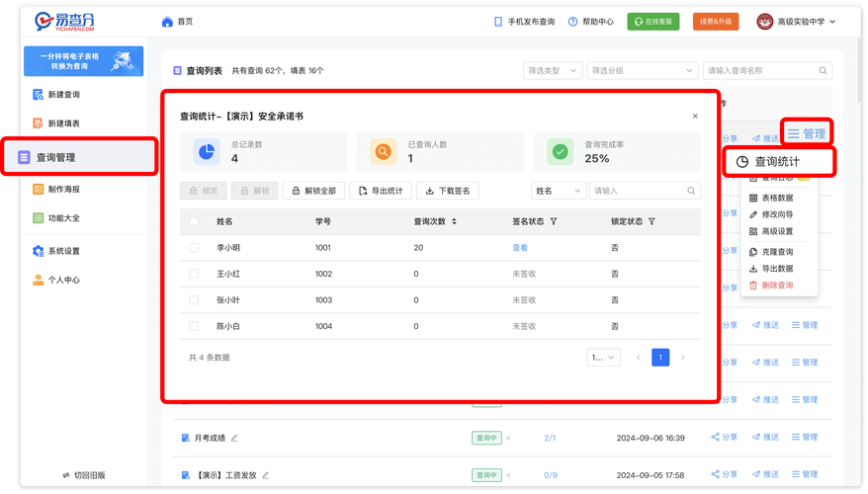The height and width of the screenshot is (494, 868).
Task: Open the 筛选分组 dropdown
Action: [x=642, y=71]
